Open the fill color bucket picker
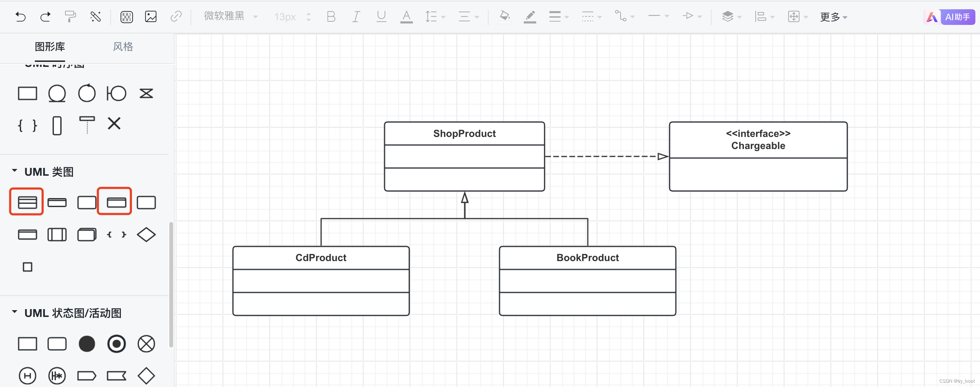 505,16
